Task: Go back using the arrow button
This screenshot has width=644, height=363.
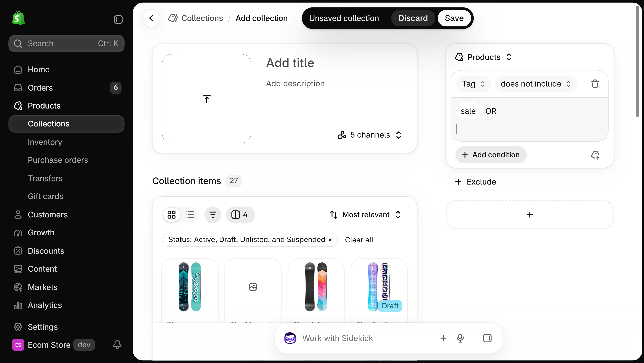Action: click(x=151, y=18)
